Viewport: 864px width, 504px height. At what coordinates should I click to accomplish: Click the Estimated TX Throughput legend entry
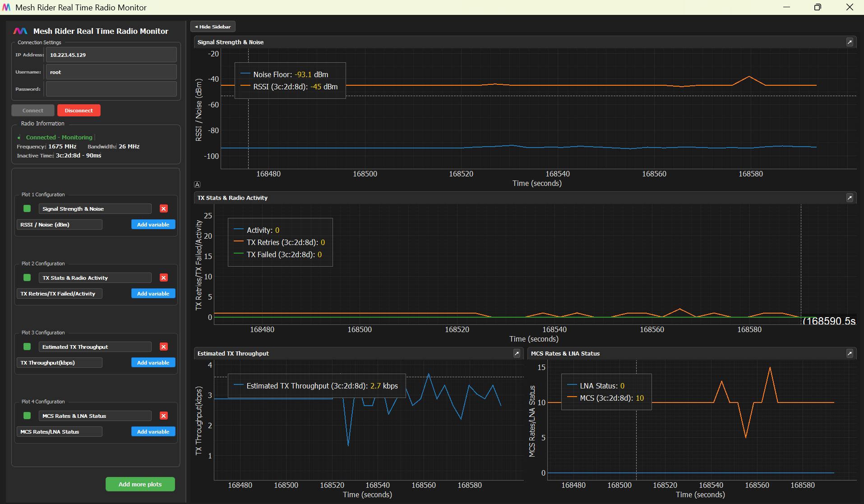point(316,386)
